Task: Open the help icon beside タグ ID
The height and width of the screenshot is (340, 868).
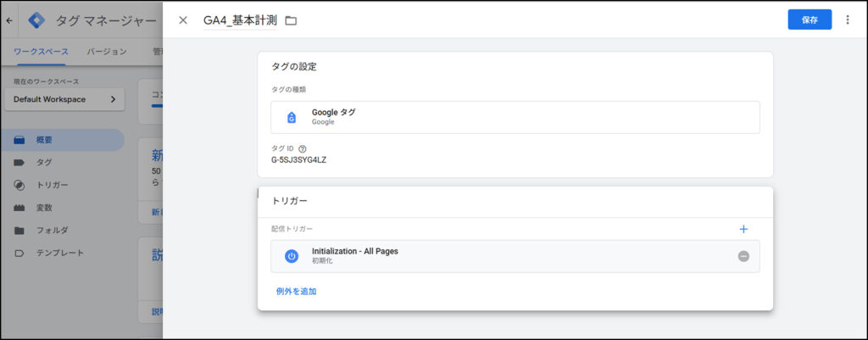Action: tap(303, 149)
